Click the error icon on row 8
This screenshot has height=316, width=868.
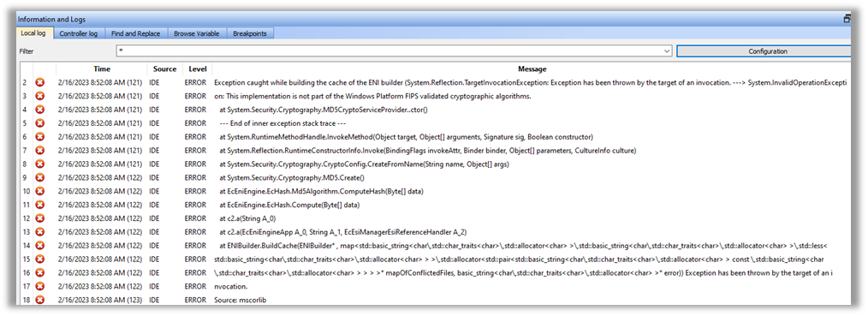(x=40, y=164)
